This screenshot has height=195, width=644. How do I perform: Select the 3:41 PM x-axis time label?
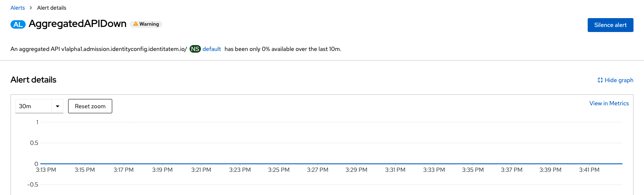[589, 170]
